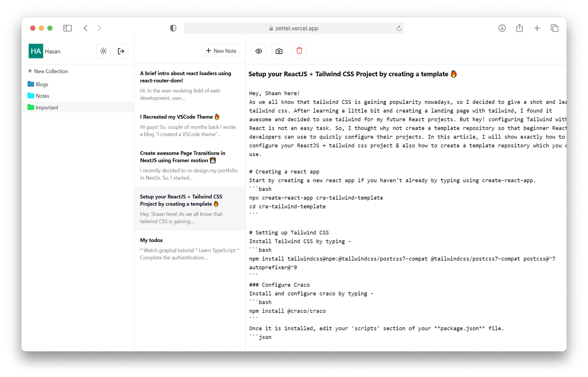This screenshot has width=588, height=377.
Task: Click the '# Creating a react app' heading line
Action: [284, 172]
